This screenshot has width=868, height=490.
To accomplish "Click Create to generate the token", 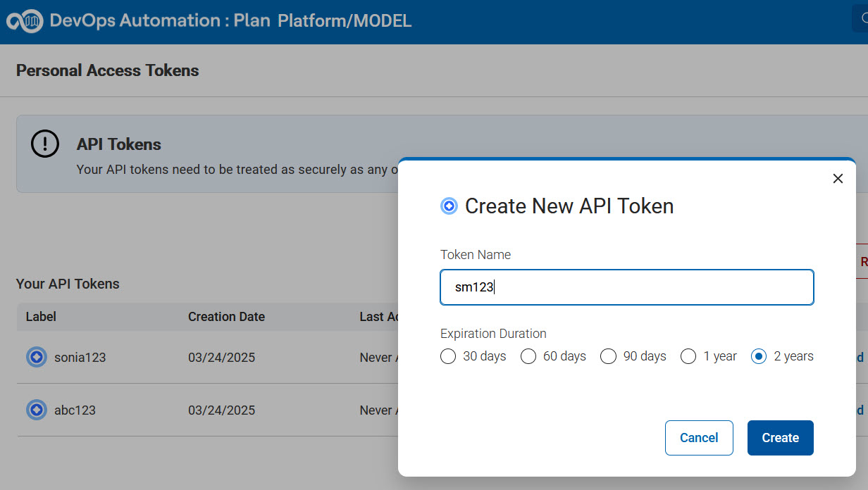I will 780,438.
